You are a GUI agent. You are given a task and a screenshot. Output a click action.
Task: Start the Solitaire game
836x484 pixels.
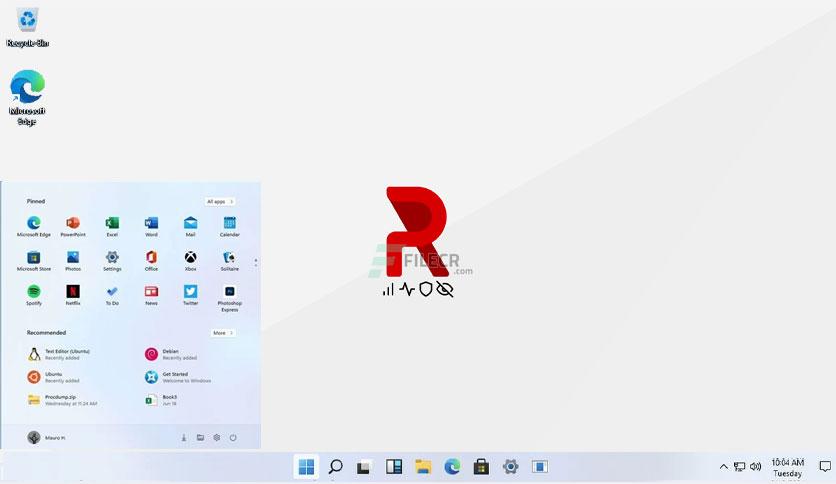(230, 261)
